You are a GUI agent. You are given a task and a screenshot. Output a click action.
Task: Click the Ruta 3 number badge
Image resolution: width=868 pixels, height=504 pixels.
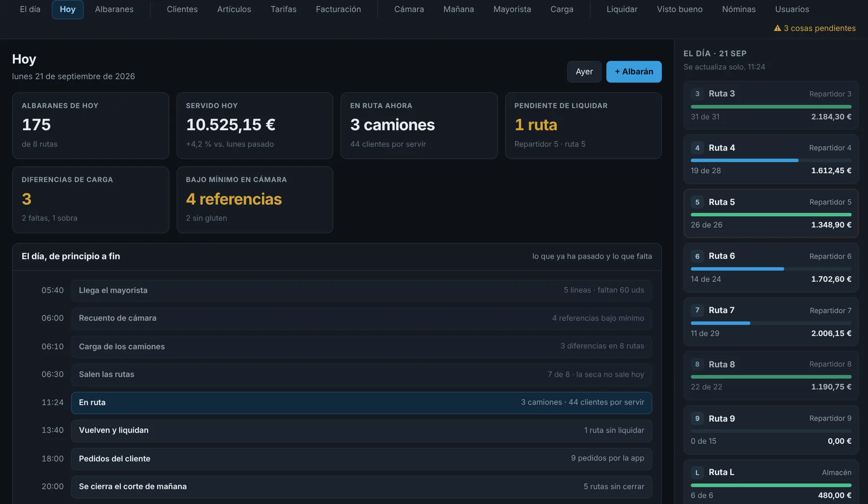(697, 94)
